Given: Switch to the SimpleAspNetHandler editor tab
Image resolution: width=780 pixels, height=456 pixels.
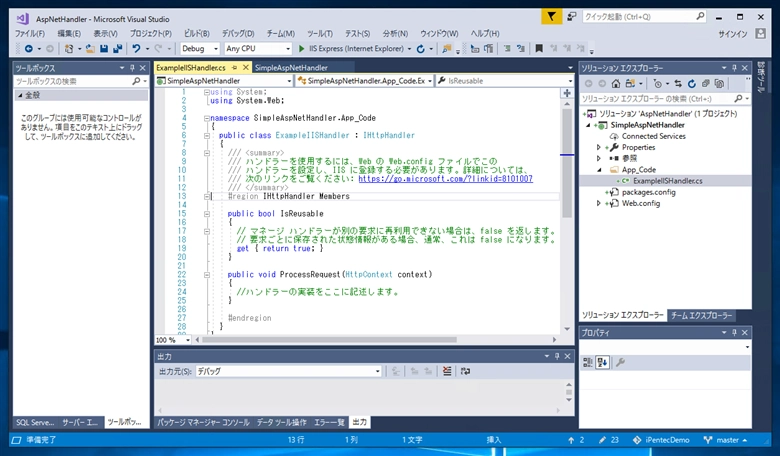Looking at the screenshot, I should (x=292, y=68).
